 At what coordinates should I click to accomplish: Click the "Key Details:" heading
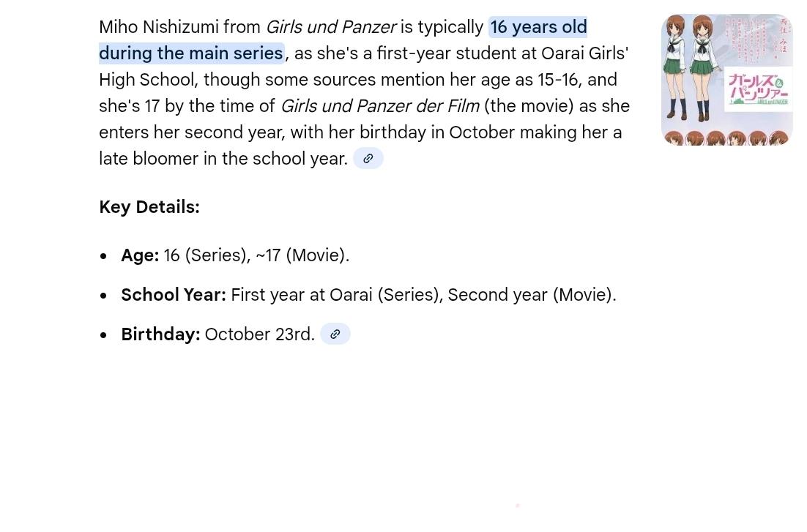[149, 207]
